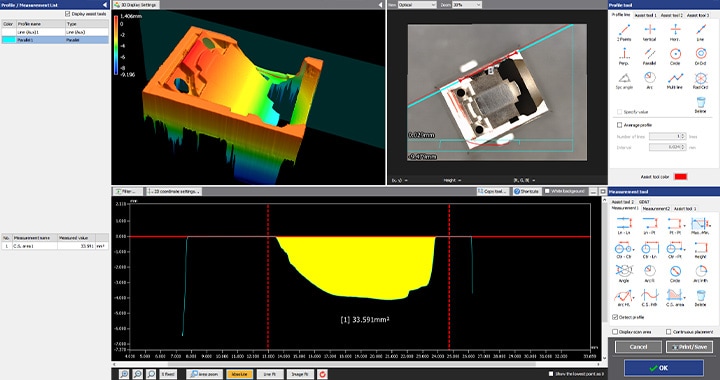Choose the Parallel profile line tool

(649, 56)
